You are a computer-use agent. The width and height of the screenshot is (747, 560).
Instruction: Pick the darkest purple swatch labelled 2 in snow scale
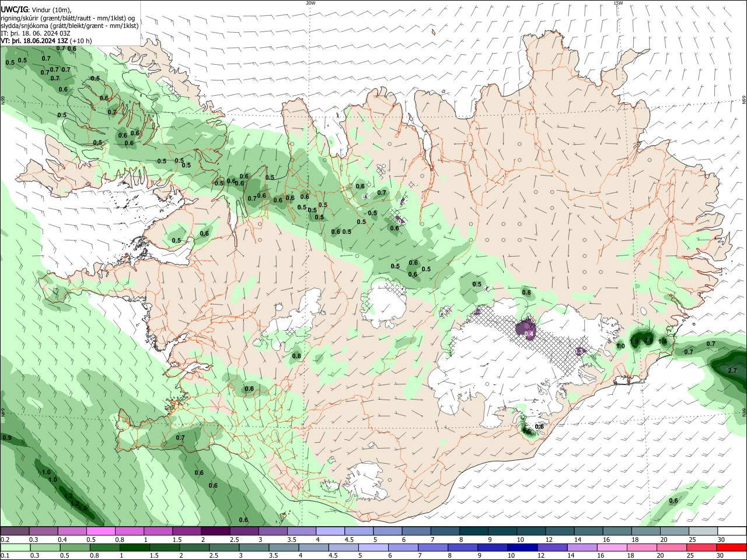215,531
